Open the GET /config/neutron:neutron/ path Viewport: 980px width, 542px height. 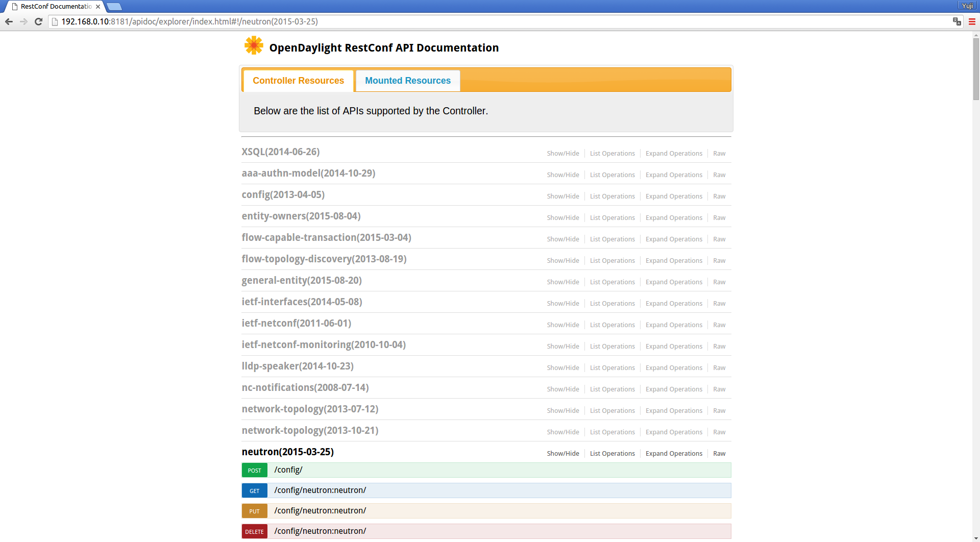point(320,490)
